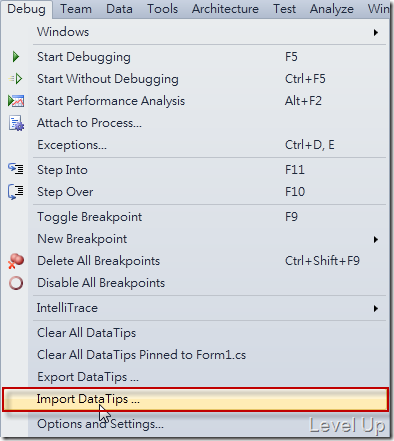Click the Ctrl+F5 shortcut text
The width and height of the screenshot is (394, 441).
coord(305,79)
